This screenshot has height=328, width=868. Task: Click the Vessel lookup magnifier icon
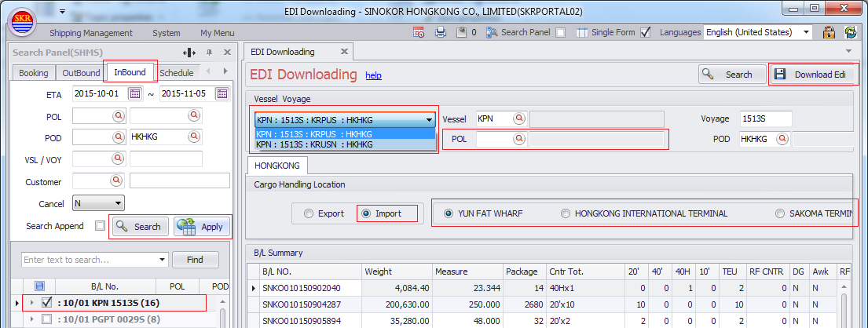[519, 118]
